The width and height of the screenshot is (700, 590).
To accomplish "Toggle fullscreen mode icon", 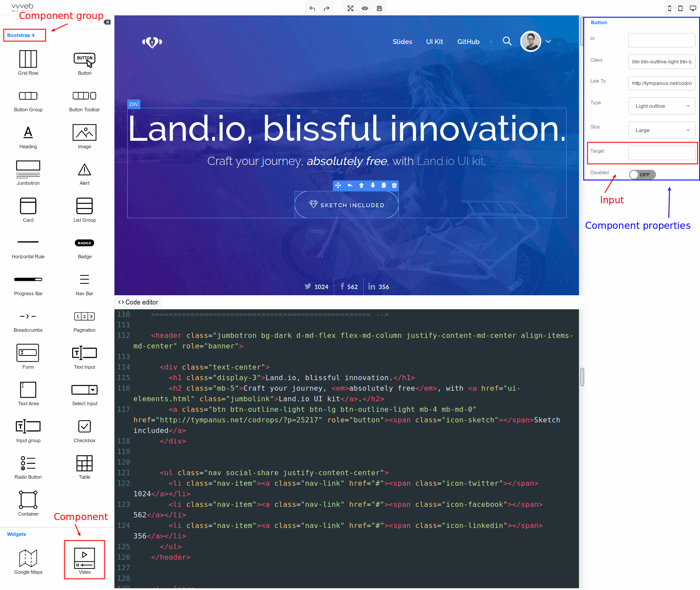I will point(350,8).
